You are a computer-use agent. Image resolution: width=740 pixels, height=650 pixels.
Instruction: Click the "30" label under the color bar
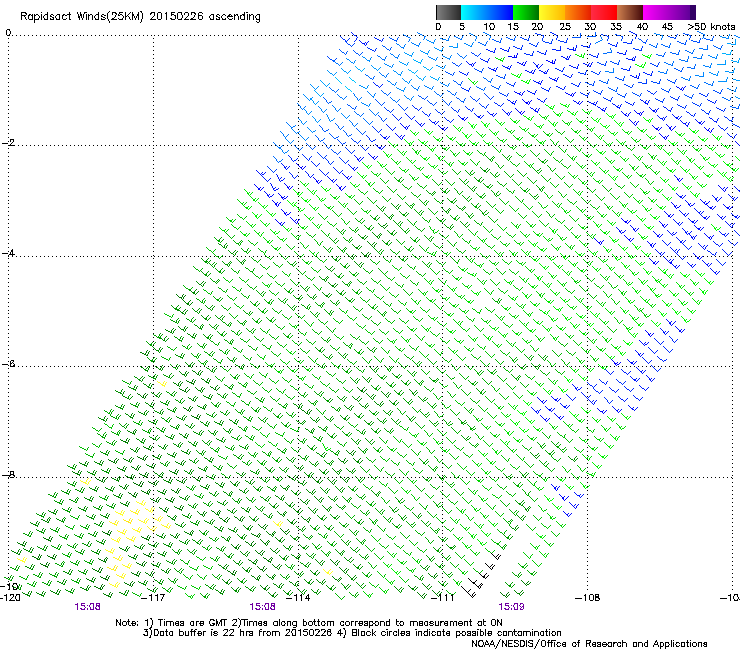(590, 27)
